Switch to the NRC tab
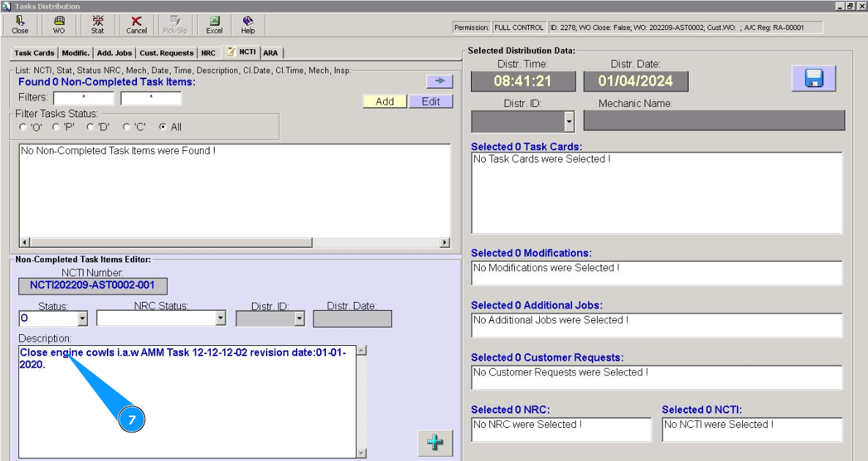 point(208,54)
